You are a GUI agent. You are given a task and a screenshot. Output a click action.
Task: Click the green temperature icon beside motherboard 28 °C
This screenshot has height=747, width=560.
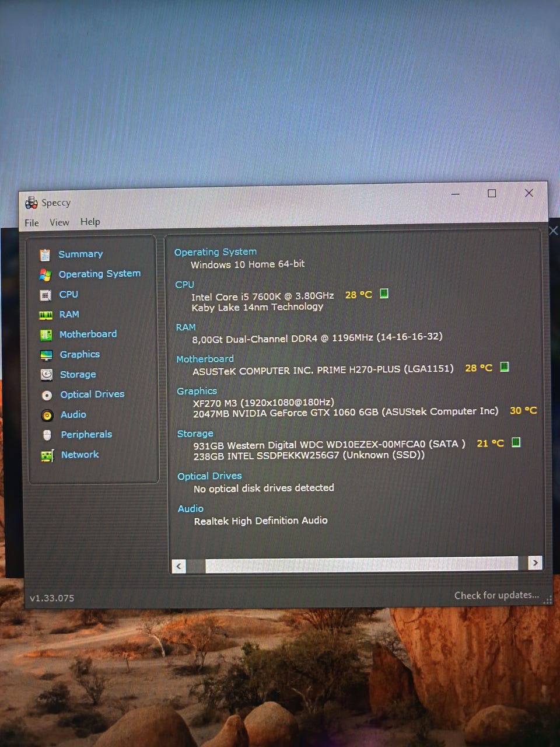[505, 366]
